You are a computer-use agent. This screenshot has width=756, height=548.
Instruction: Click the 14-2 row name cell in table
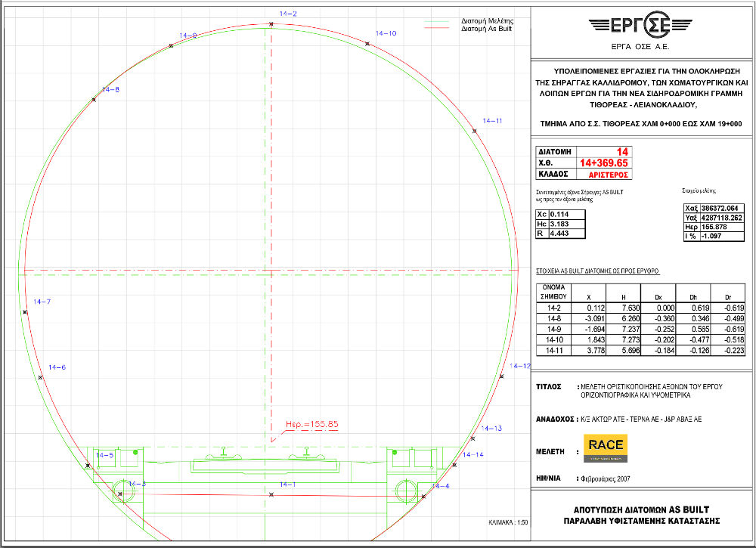(553, 308)
